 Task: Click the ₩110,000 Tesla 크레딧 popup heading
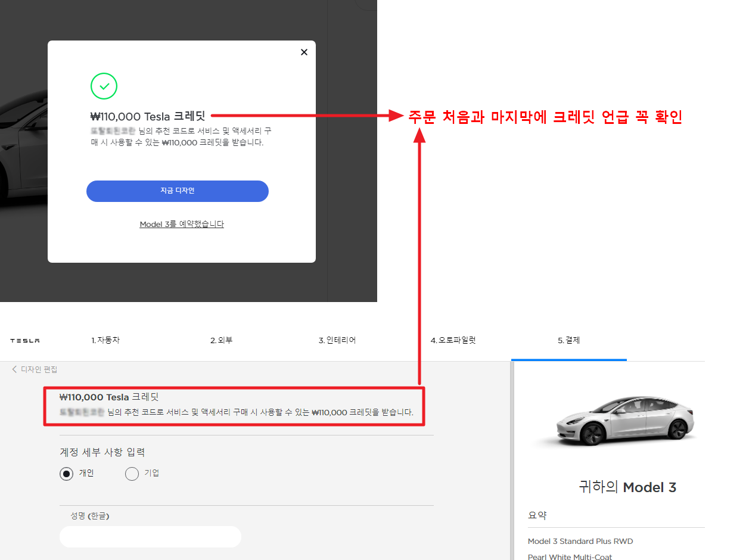[148, 116]
